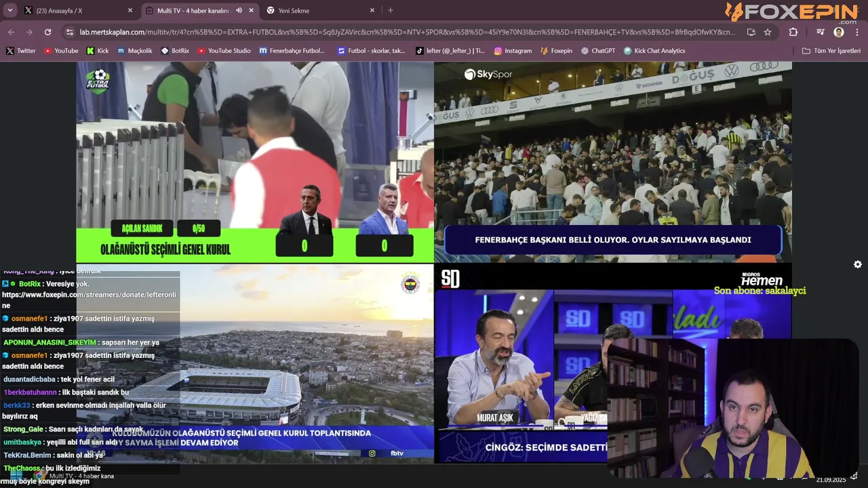
Task: Open the ChatGPT bookmark
Action: point(598,51)
